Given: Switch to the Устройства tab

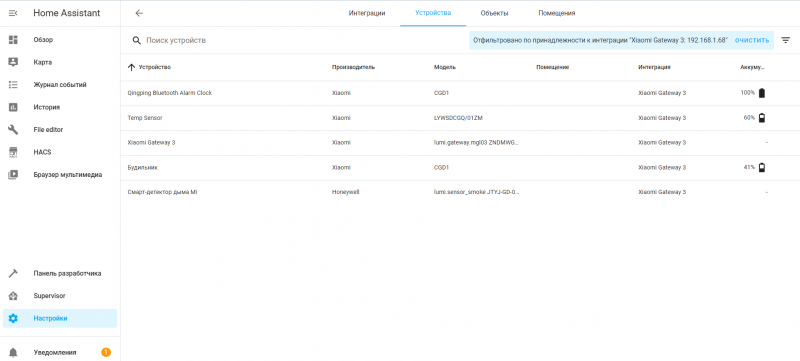Looking at the screenshot, I should tap(433, 13).
